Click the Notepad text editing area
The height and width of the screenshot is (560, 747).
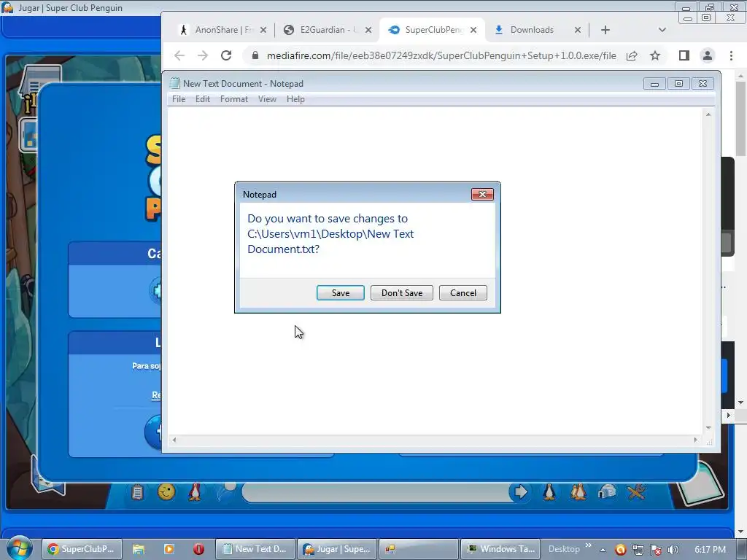point(436,271)
